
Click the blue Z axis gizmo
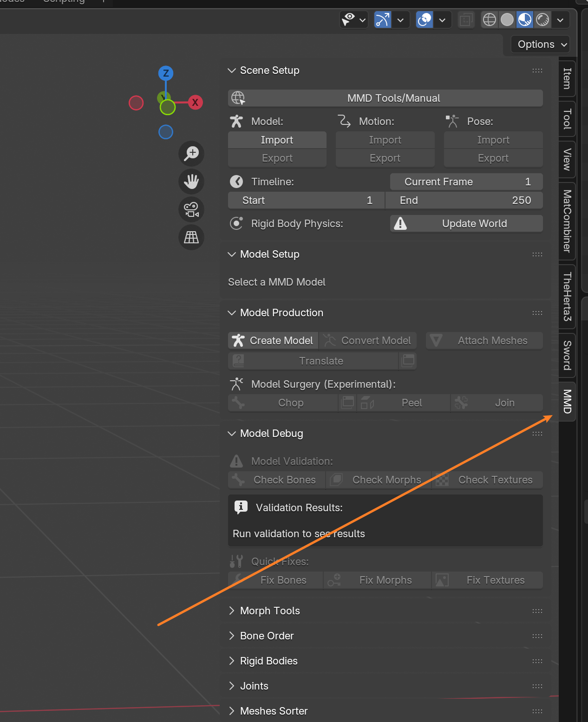[166, 73]
